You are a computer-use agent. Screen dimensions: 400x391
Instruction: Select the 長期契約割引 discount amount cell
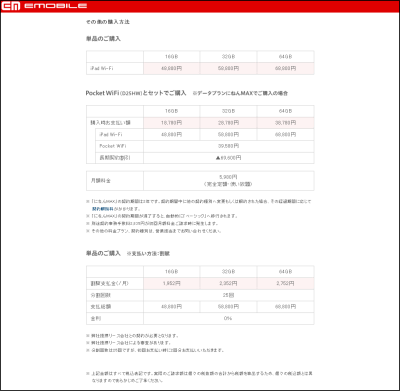click(229, 158)
